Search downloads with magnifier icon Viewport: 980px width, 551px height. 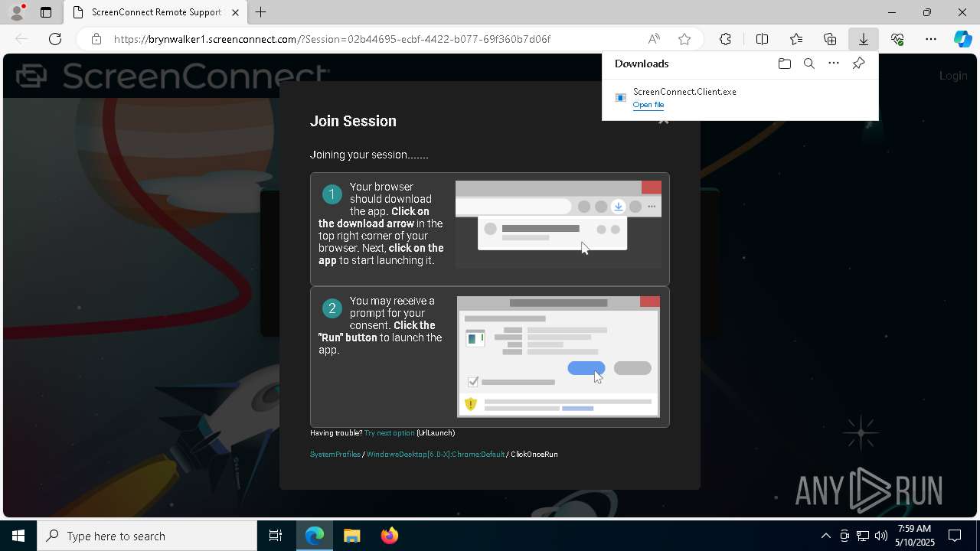pyautogui.click(x=809, y=64)
